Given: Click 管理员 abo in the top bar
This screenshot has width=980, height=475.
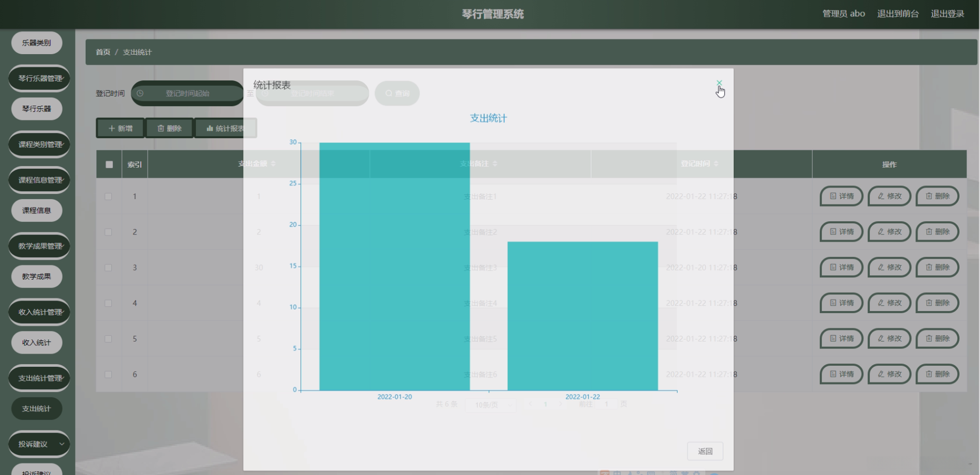Looking at the screenshot, I should click(843, 14).
